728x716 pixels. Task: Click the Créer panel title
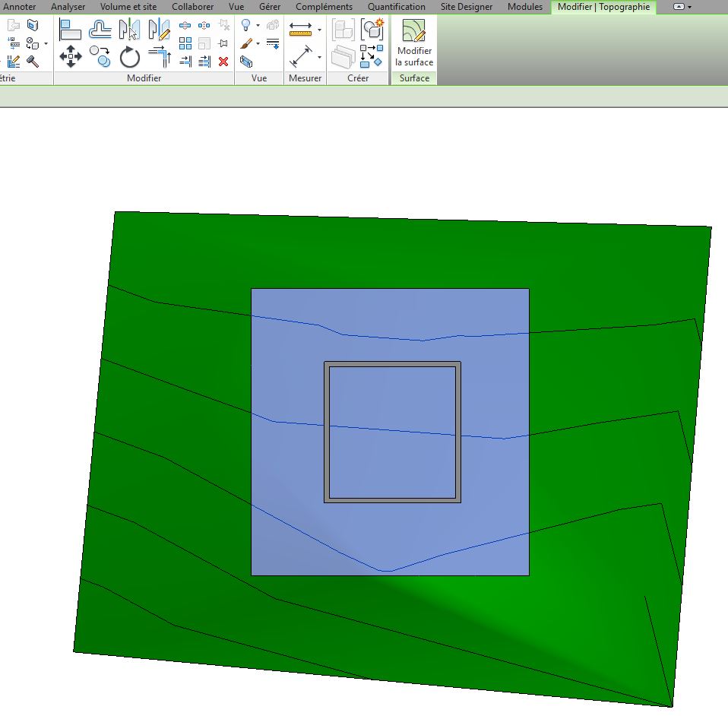point(358,78)
